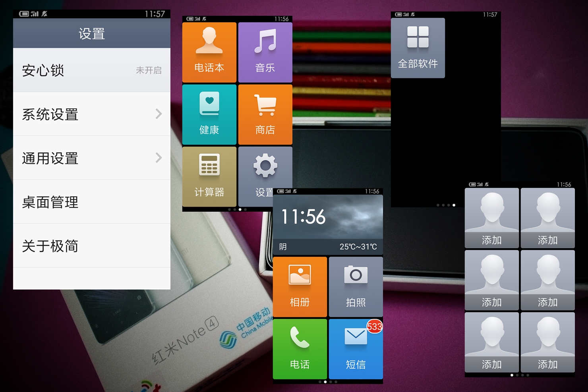Screen dimensions: 588x392
Task: Expand 系统设置 using its chevron arrow
Action: tap(159, 114)
